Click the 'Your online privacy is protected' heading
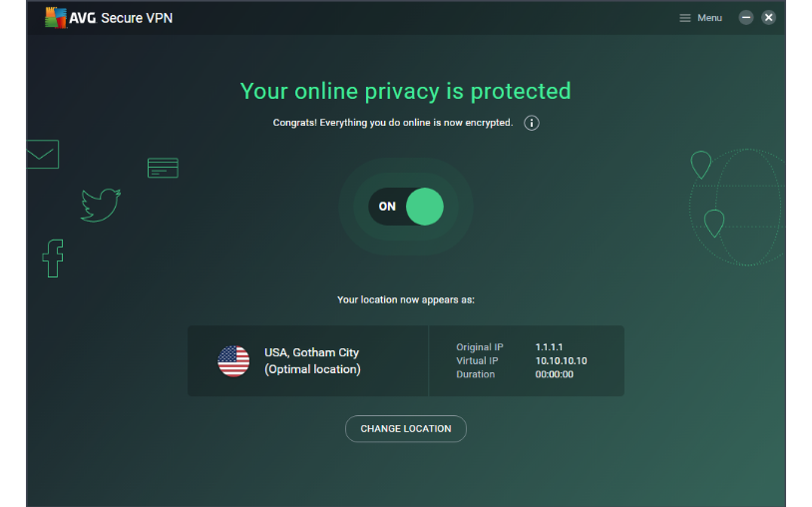Image resolution: width=812 pixels, height=507 pixels. click(405, 91)
